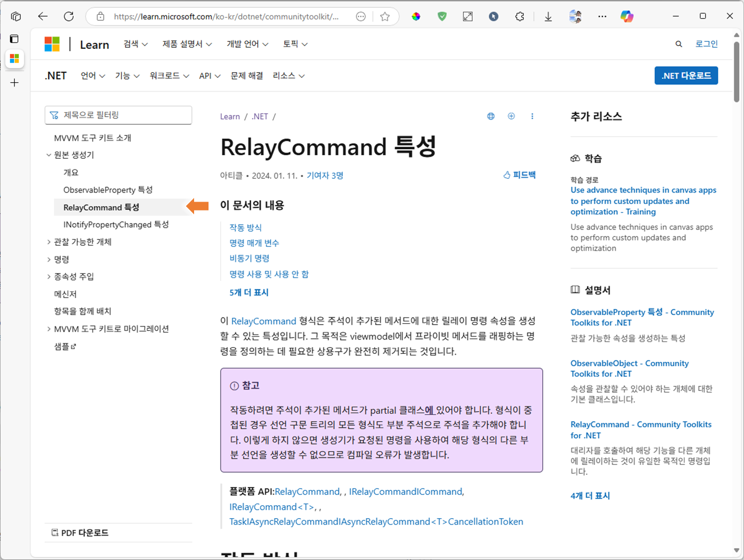Open the blue cursor extension icon

[494, 16]
